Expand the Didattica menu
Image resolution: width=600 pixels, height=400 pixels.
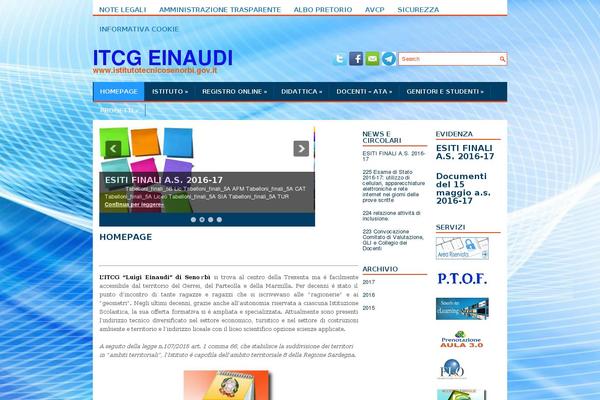[302, 91]
